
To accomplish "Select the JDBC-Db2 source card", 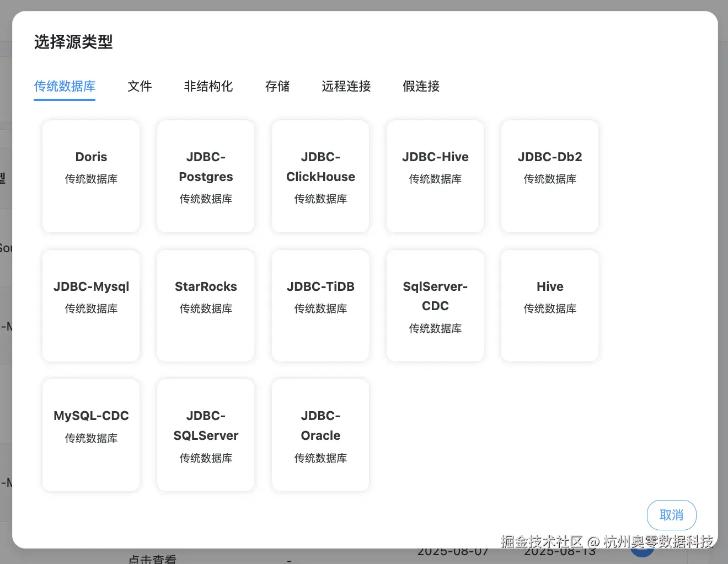I will pyautogui.click(x=550, y=177).
